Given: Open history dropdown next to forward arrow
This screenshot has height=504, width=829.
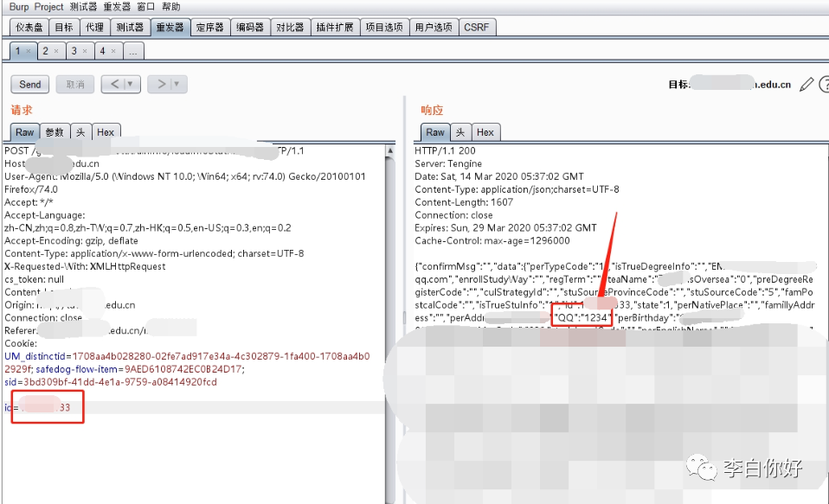Looking at the screenshot, I should pos(177,84).
